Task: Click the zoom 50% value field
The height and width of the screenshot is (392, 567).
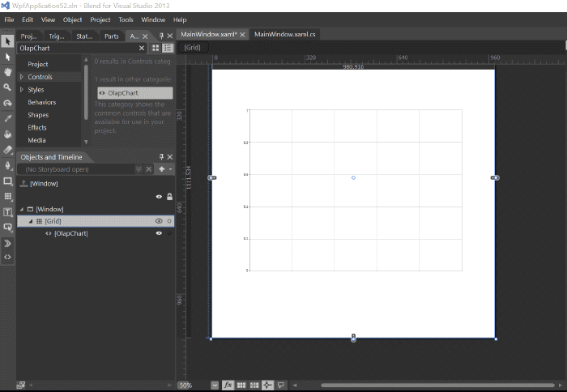Action: point(194,386)
